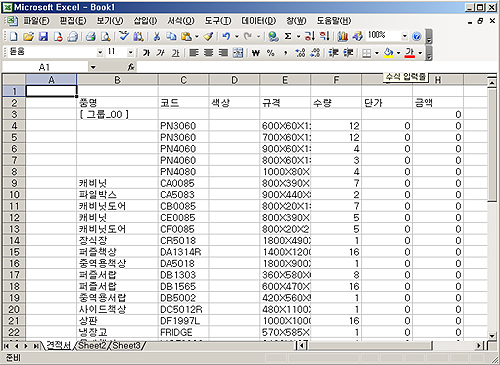Open the 데이터(D) menu

pos(259,21)
